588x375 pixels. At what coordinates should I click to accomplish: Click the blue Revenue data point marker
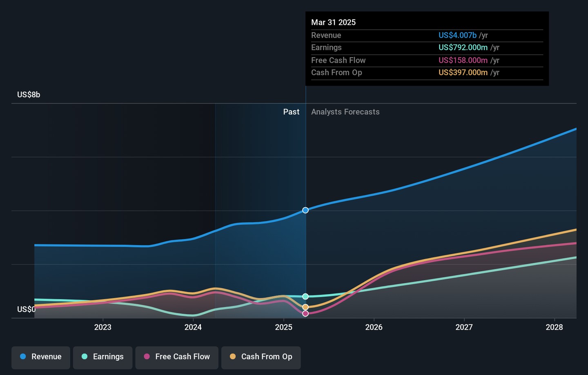click(305, 210)
